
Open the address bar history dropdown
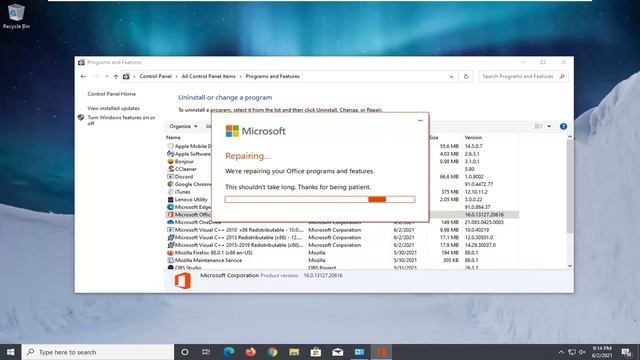click(x=451, y=76)
